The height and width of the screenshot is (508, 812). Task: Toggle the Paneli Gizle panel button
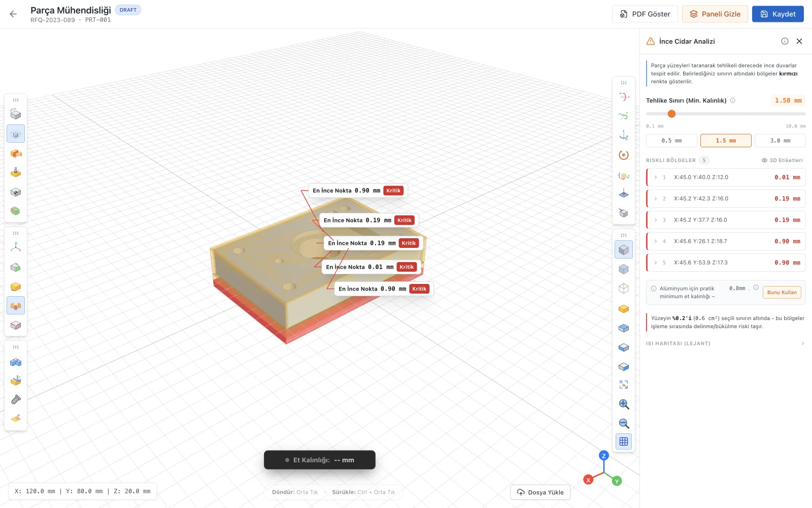tap(715, 14)
